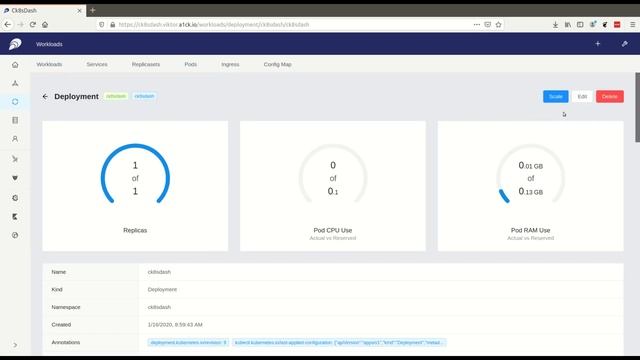The width and height of the screenshot is (640, 360).
Task: Click the red extension icon in toolbar
Action: (617, 24)
